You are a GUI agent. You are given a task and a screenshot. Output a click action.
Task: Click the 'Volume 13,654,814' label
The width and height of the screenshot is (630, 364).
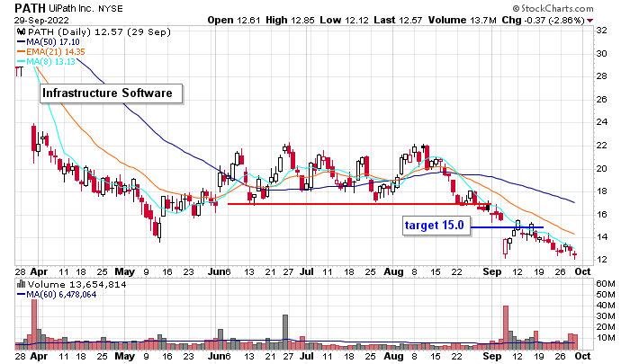tap(76, 285)
